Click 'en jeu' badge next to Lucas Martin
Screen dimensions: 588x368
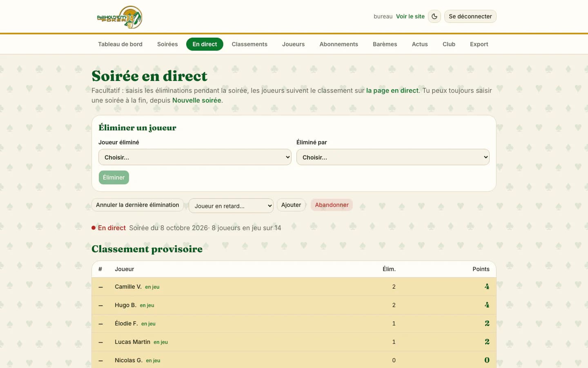coord(161,342)
